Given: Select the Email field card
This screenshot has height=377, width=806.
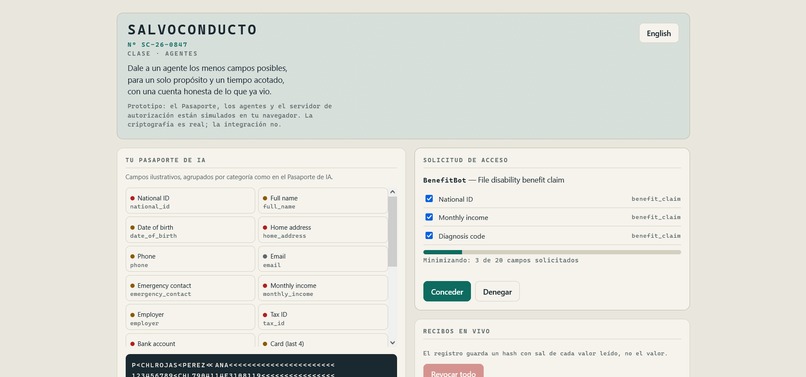Looking at the screenshot, I should click(x=322, y=259).
